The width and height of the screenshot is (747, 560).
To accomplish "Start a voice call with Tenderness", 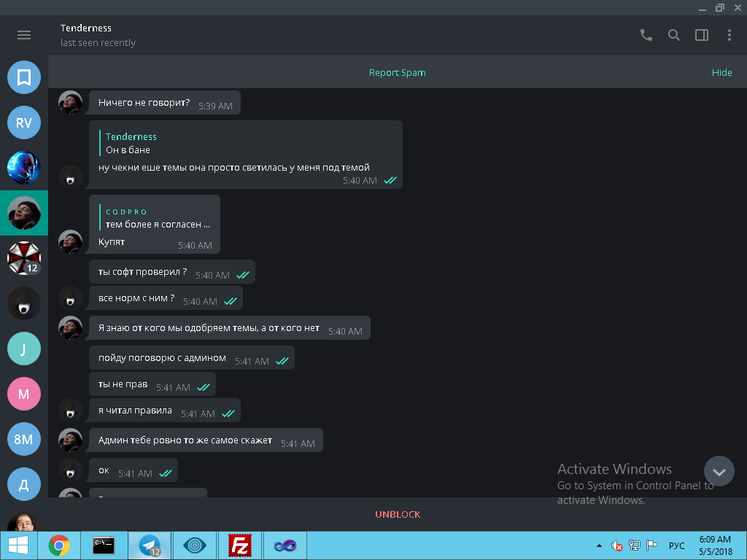I will 646,35.
